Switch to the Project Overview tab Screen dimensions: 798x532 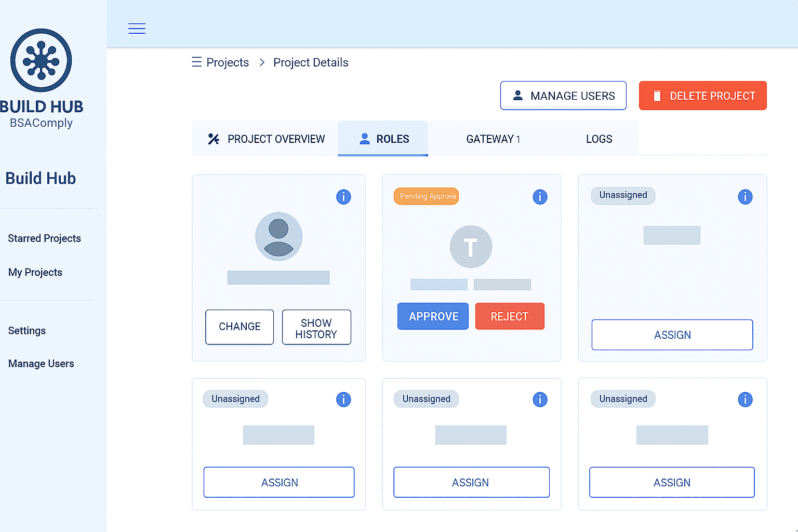pyautogui.click(x=266, y=139)
